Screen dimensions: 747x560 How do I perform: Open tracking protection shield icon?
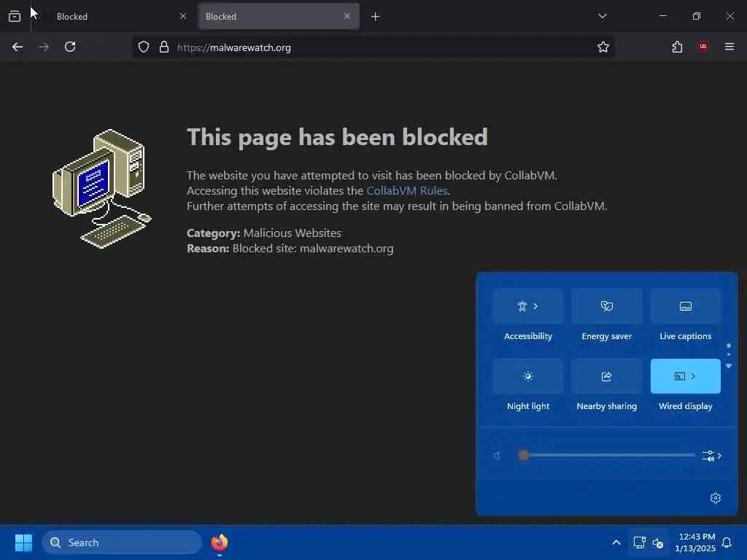144,47
